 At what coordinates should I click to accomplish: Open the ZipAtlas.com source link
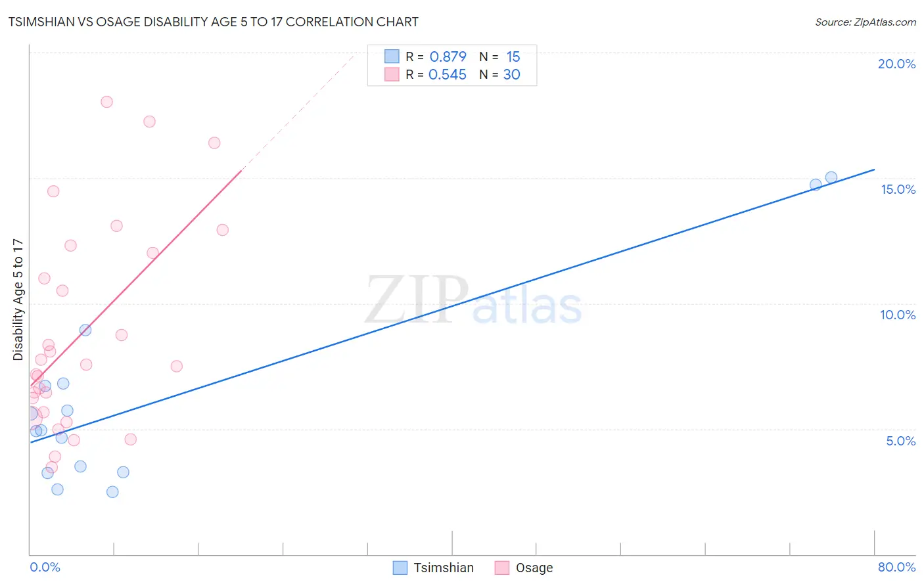866,22
